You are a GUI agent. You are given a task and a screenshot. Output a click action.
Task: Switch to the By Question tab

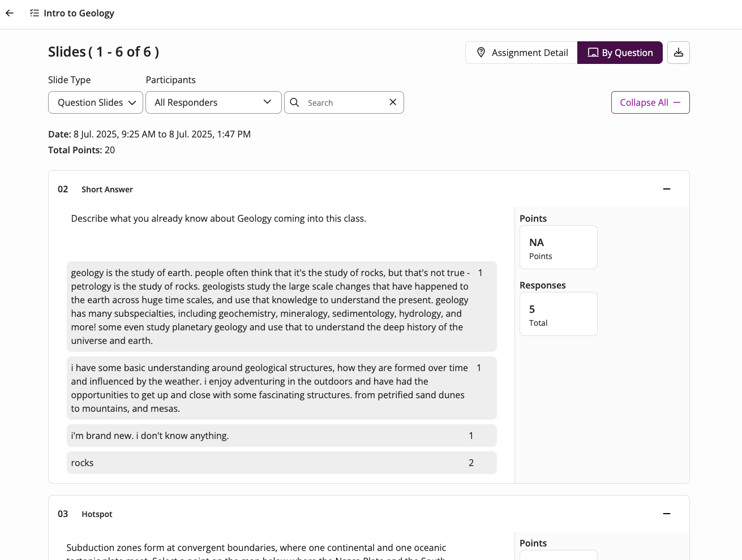(620, 53)
